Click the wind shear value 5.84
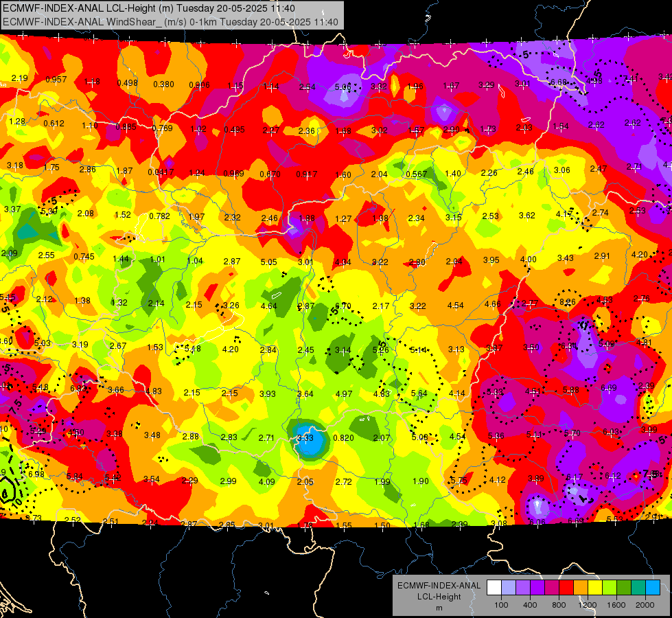Screen dimensions: 672x618 75,477
